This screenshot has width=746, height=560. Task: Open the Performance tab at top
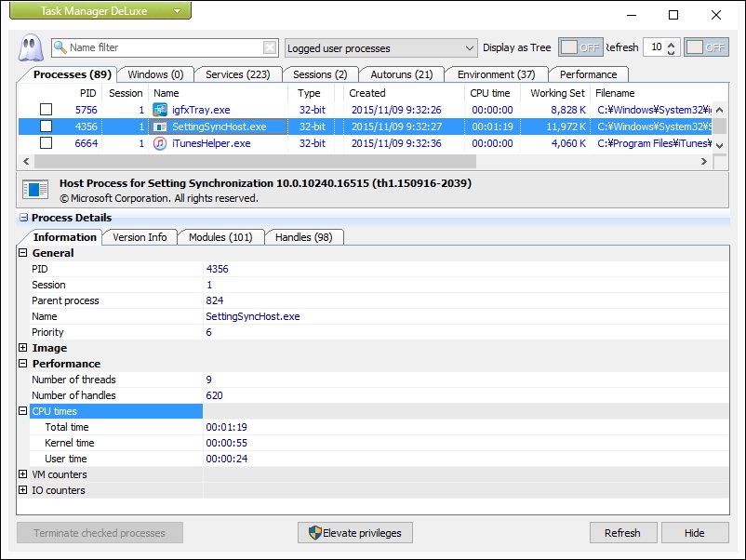(588, 74)
